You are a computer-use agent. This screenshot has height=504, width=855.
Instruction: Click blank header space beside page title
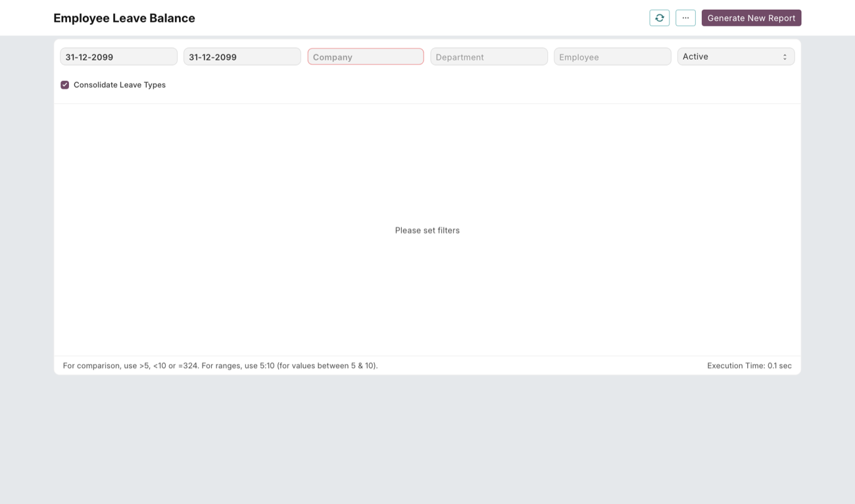point(421,18)
